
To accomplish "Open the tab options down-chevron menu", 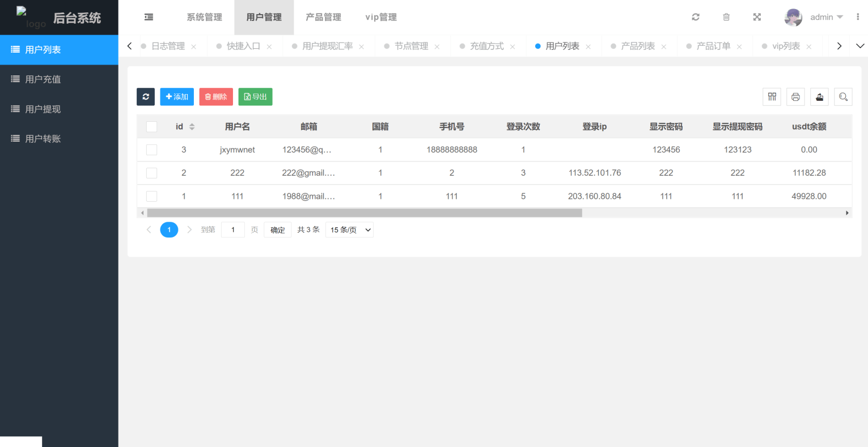I will (x=859, y=46).
